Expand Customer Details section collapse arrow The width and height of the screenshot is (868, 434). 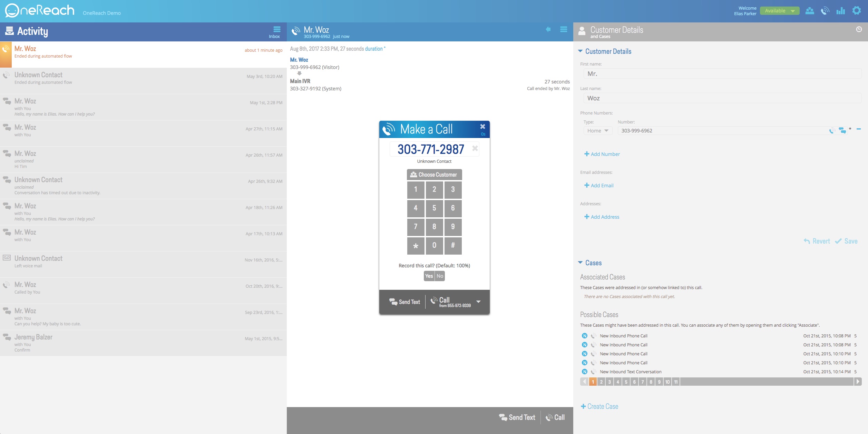pyautogui.click(x=581, y=51)
